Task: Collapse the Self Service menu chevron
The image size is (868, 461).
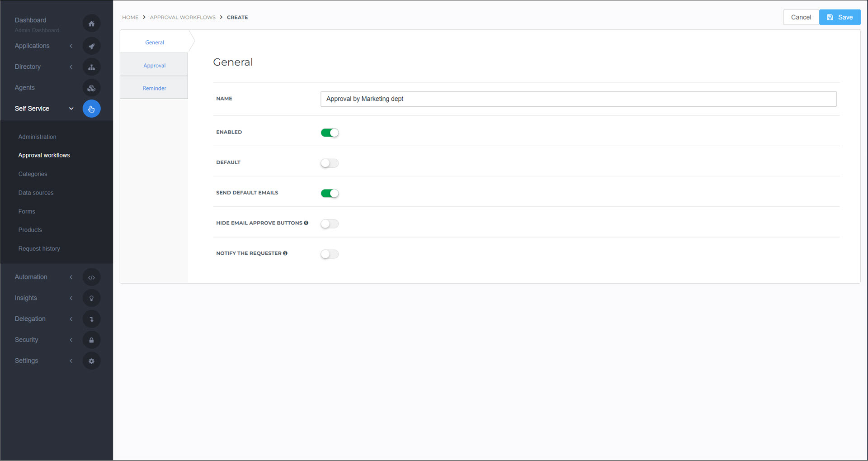Action: tap(71, 109)
